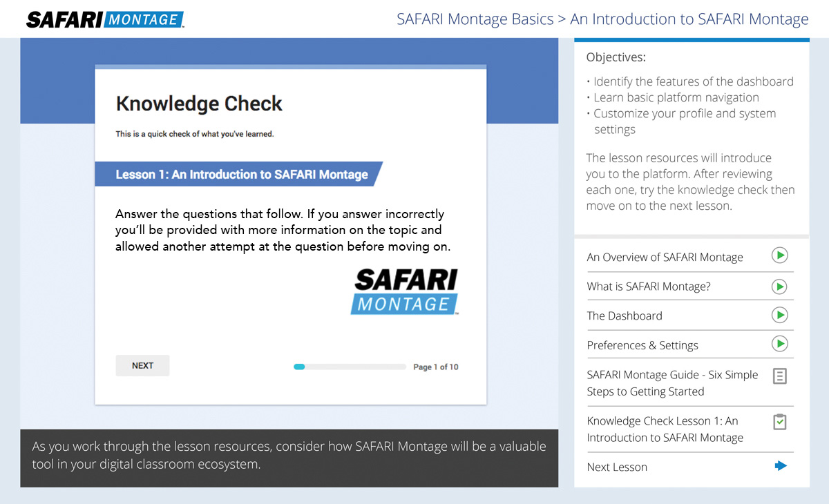Click 'Identify the features of the dashboard' text
The height and width of the screenshot is (504, 829).
[x=693, y=81]
